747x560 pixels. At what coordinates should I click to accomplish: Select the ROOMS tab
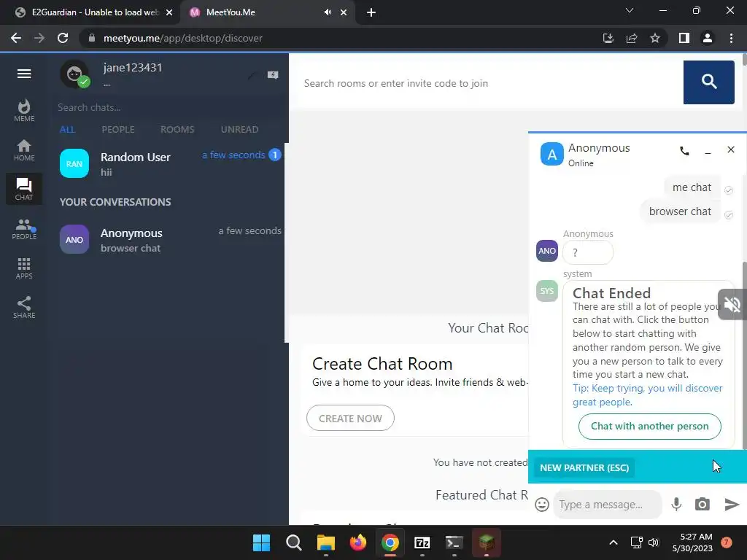[177, 130]
